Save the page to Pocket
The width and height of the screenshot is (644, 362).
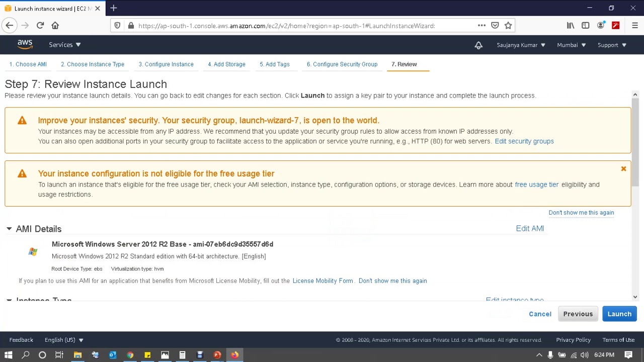tap(495, 25)
